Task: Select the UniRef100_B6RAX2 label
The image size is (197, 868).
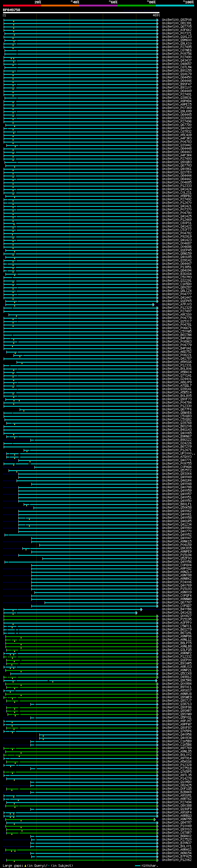Action: coord(177,837)
